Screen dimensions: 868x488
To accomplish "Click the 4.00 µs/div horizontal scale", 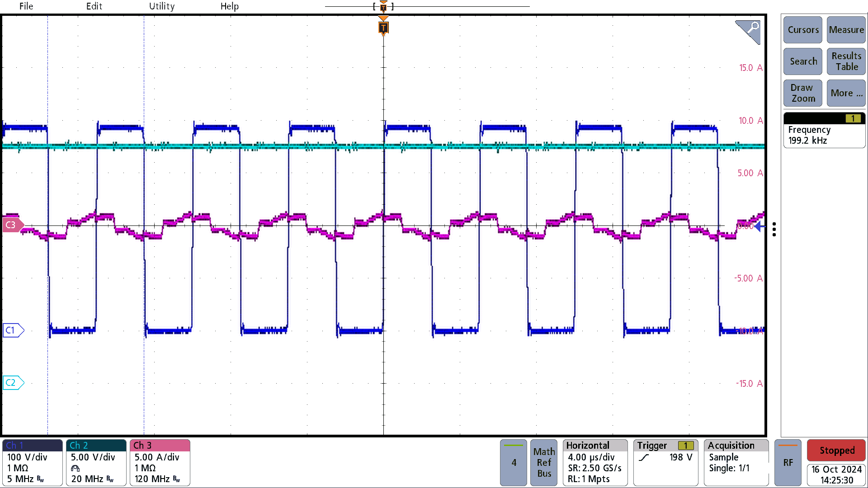I will tap(591, 457).
